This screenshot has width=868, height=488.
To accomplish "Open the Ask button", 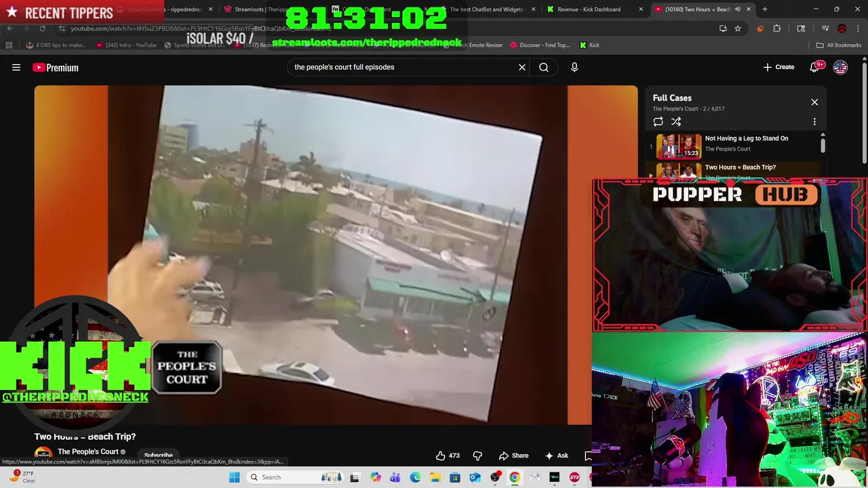I will tap(556, 455).
